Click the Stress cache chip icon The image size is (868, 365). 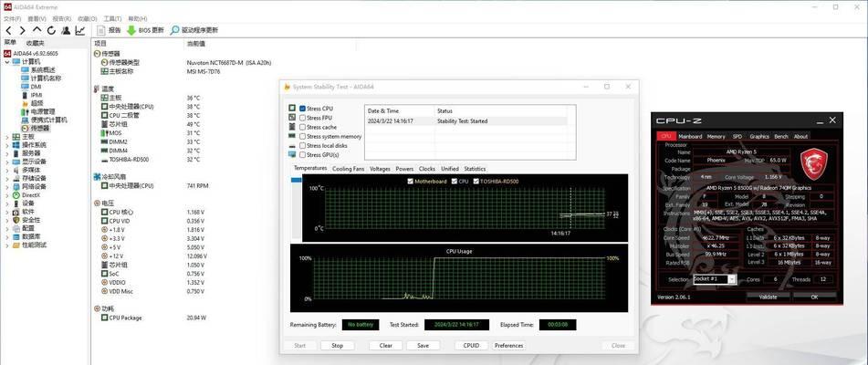tap(292, 127)
